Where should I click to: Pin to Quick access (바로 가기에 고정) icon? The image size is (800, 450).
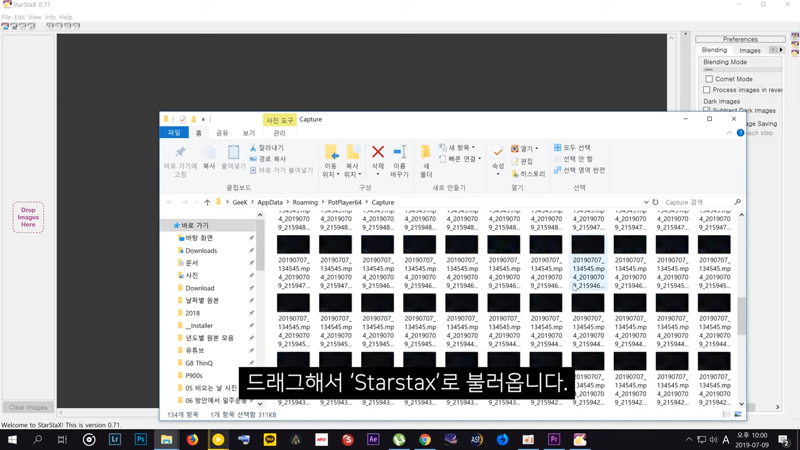180,152
